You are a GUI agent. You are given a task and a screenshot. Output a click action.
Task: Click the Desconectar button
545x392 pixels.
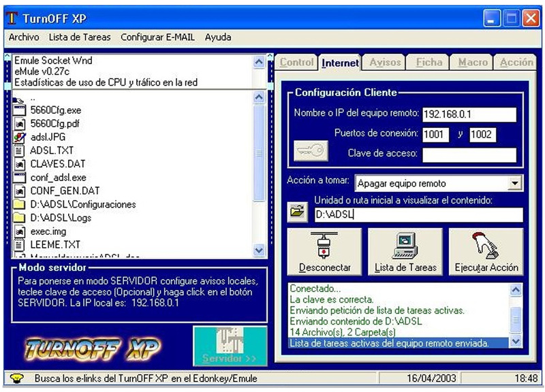coord(325,252)
